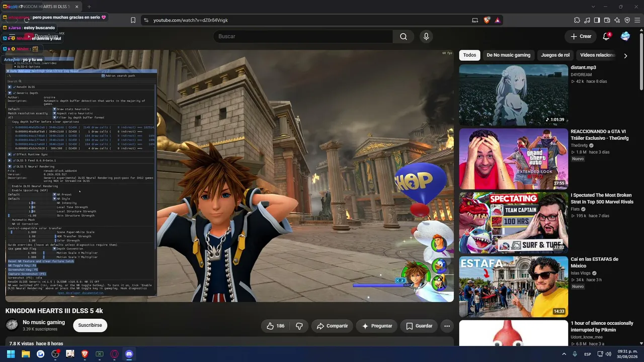Click the Suscribirse button
Viewport: 644px width, 362px height.
[x=90, y=325]
